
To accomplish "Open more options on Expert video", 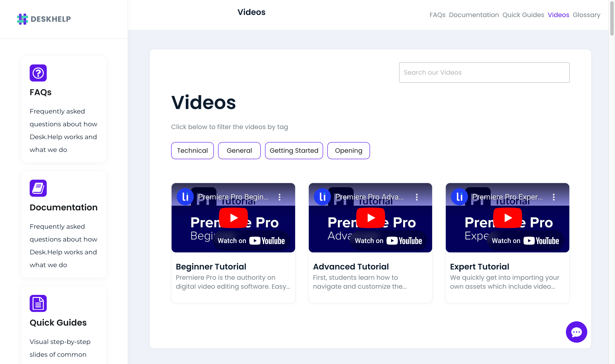I will click(x=553, y=197).
